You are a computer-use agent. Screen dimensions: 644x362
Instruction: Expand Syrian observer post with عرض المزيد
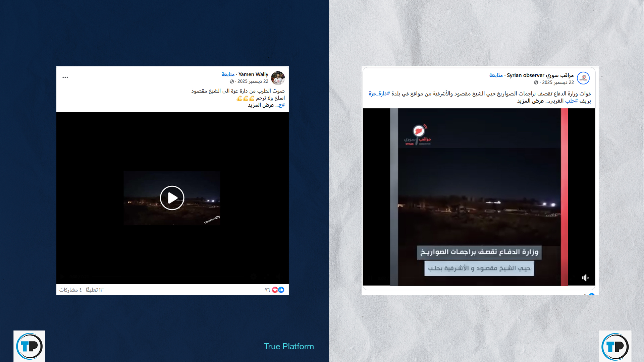(x=530, y=101)
